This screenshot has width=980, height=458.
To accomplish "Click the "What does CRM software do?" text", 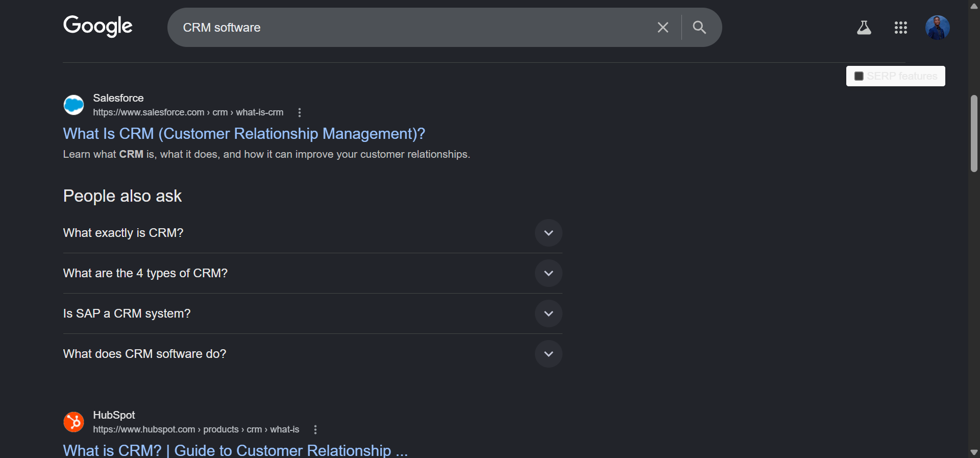I will pyautogui.click(x=144, y=354).
